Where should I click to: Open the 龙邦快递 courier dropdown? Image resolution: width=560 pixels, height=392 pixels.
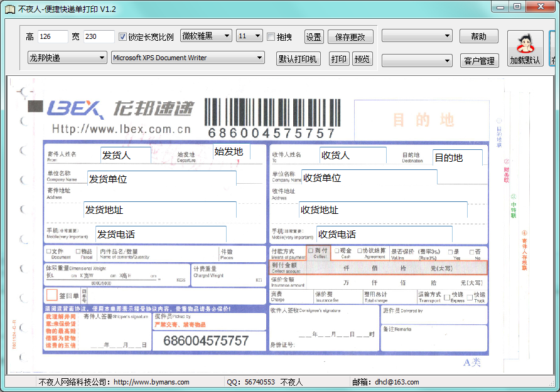67,58
